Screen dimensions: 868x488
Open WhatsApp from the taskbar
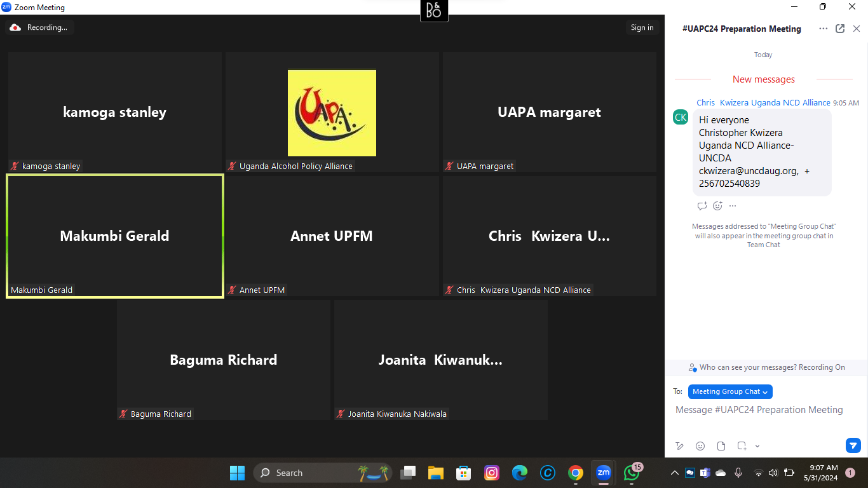pos(632,473)
